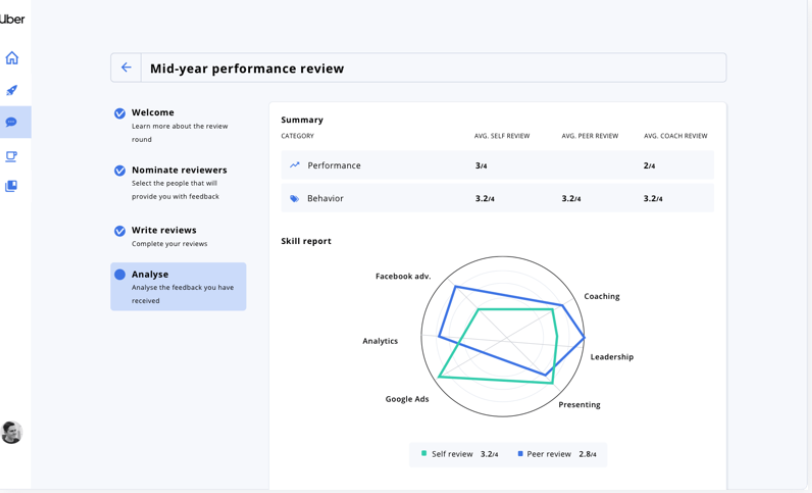The width and height of the screenshot is (812, 493).
Task: Toggle the Peer review legend swatch
Action: (520, 454)
